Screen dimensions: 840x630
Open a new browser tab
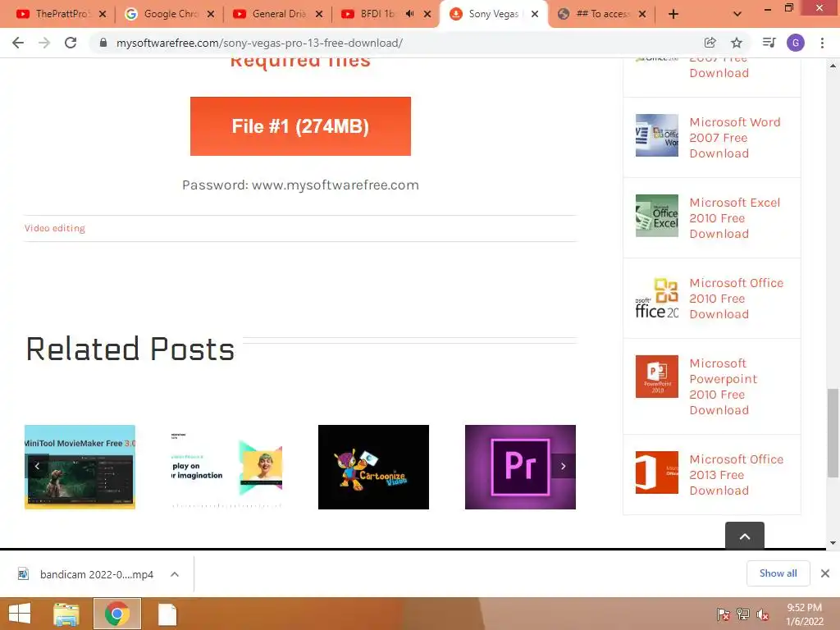[673, 15]
